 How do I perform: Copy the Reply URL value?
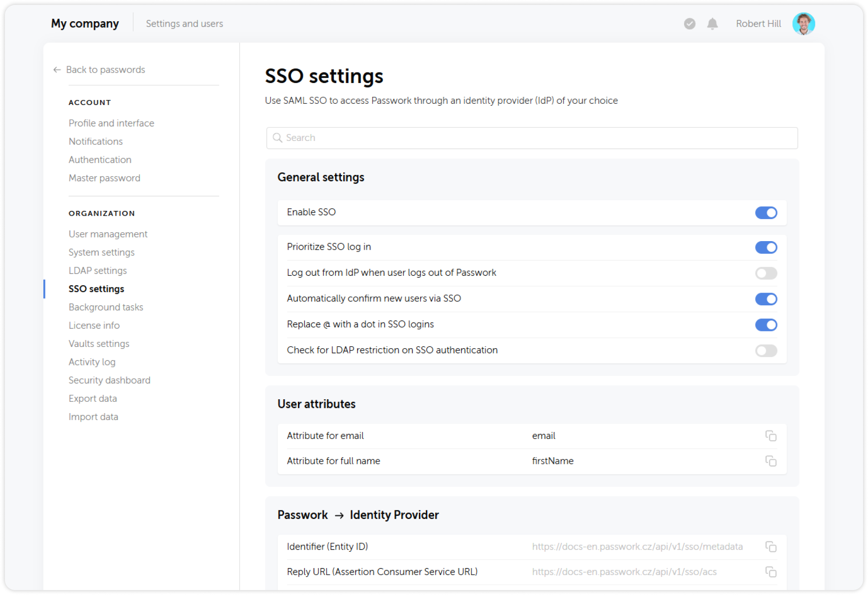[772, 572]
